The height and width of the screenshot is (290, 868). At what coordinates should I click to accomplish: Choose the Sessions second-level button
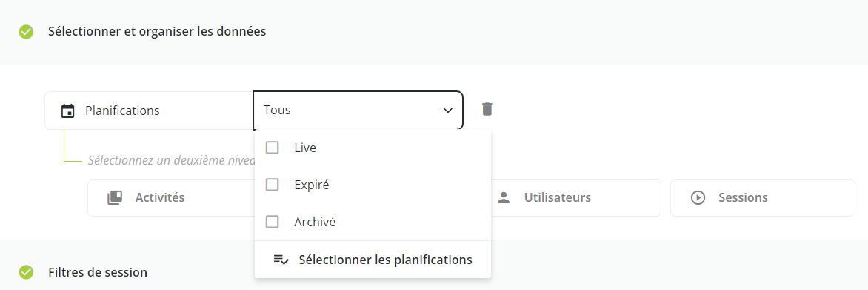[762, 198]
